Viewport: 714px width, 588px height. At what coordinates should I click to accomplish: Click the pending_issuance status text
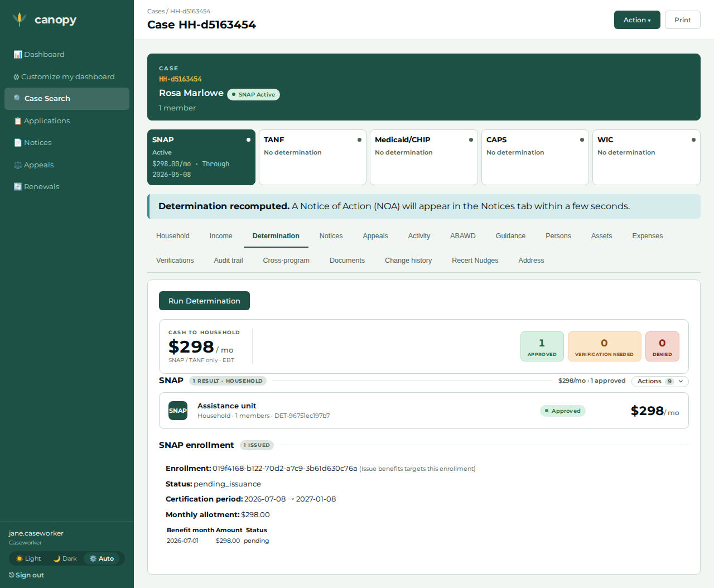click(x=227, y=484)
